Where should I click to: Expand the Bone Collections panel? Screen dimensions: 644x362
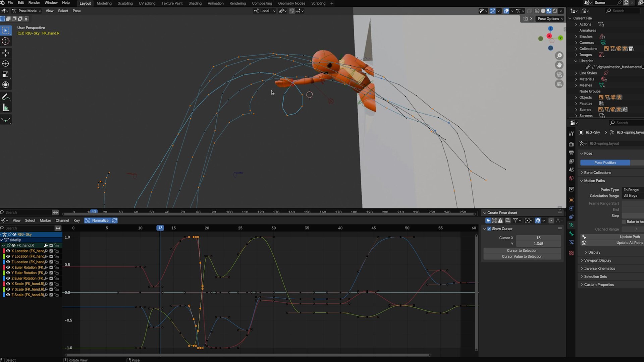pos(597,173)
